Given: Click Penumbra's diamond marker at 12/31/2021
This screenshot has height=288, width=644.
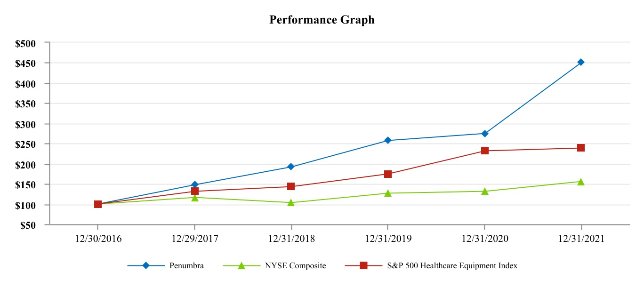Looking at the screenshot, I should pyautogui.click(x=581, y=62).
